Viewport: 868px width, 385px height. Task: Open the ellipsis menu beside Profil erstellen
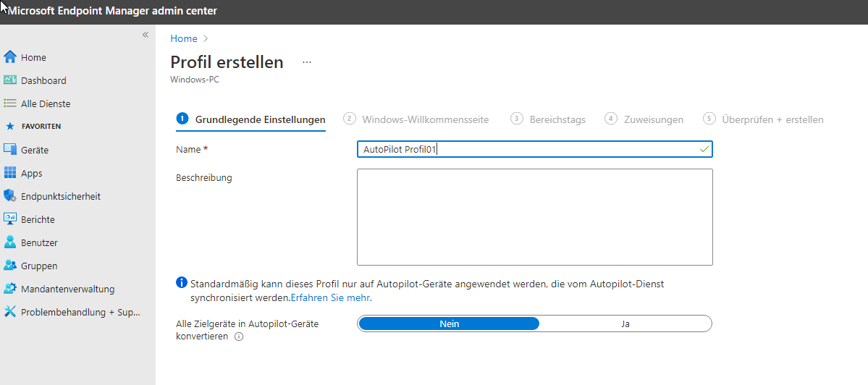tap(307, 62)
